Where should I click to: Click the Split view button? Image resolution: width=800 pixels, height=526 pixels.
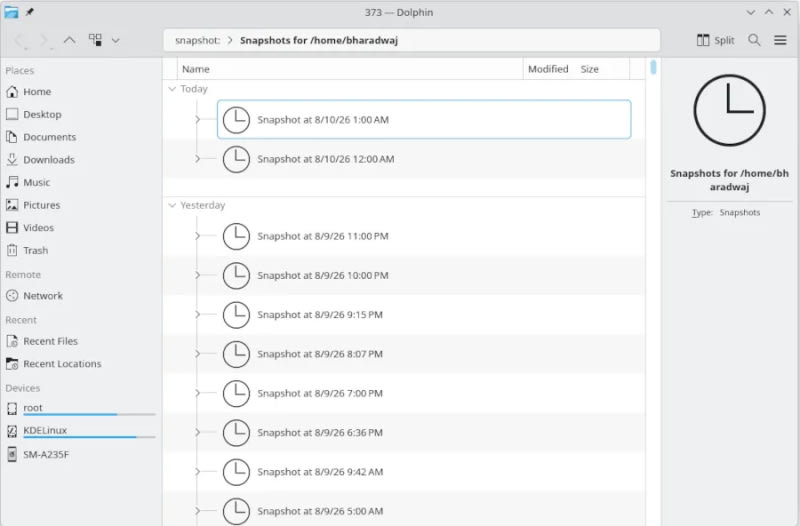(x=715, y=40)
